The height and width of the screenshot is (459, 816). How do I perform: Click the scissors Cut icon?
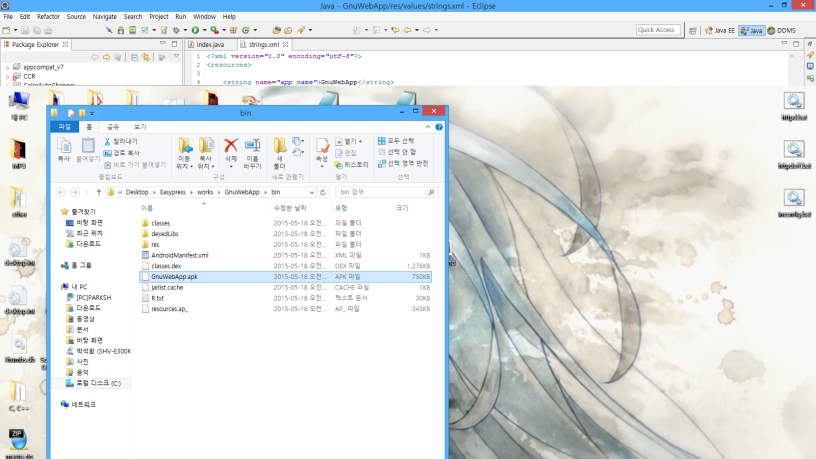106,142
